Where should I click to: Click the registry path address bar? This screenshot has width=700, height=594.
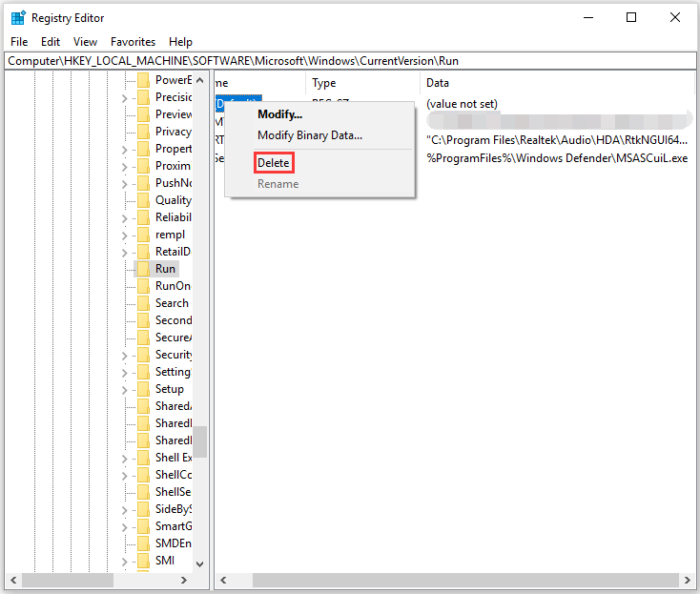point(349,60)
